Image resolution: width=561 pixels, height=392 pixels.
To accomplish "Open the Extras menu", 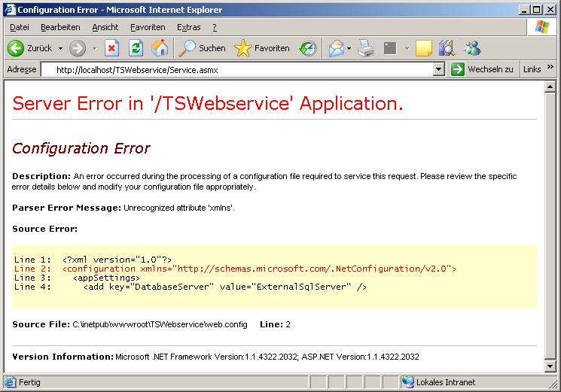I will pyautogui.click(x=188, y=27).
